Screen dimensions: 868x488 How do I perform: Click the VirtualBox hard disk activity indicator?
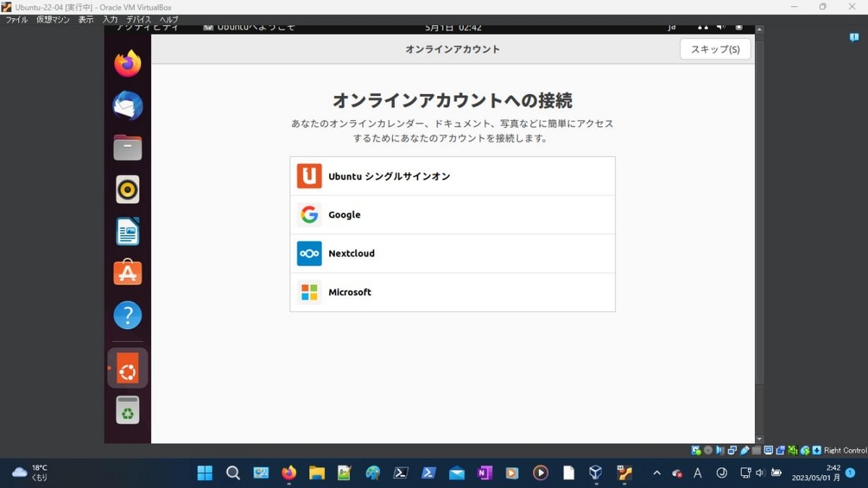[x=696, y=450]
